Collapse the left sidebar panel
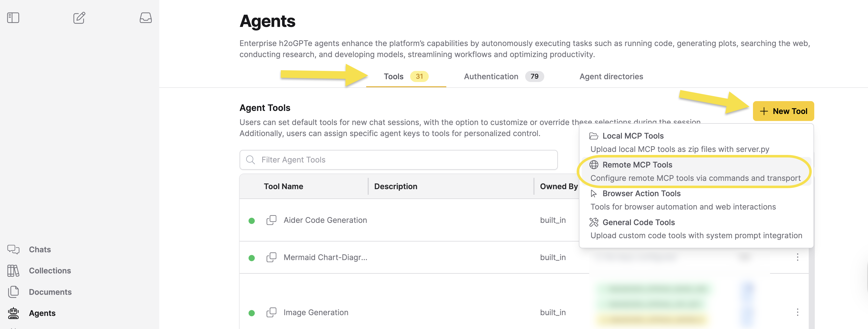 (x=13, y=18)
